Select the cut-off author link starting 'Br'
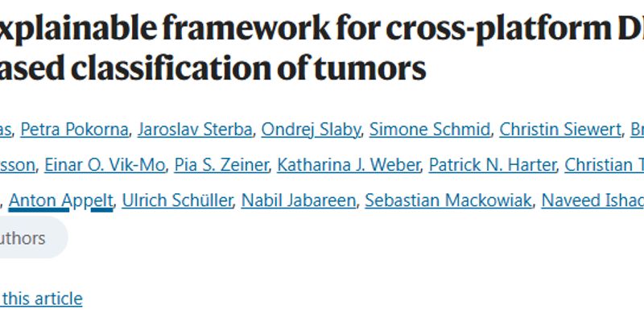The width and height of the screenshot is (644, 322). [637, 130]
